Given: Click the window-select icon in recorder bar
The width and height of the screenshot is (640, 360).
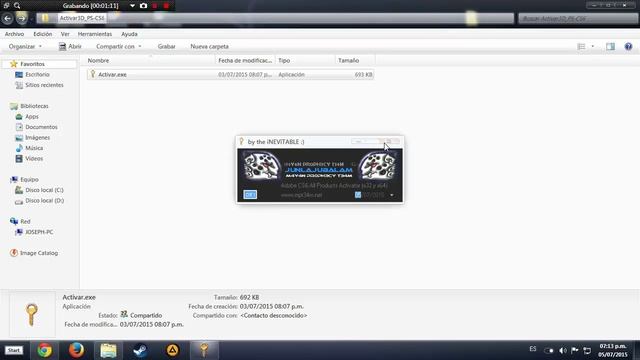Looking at the screenshot, I should click(6, 6).
